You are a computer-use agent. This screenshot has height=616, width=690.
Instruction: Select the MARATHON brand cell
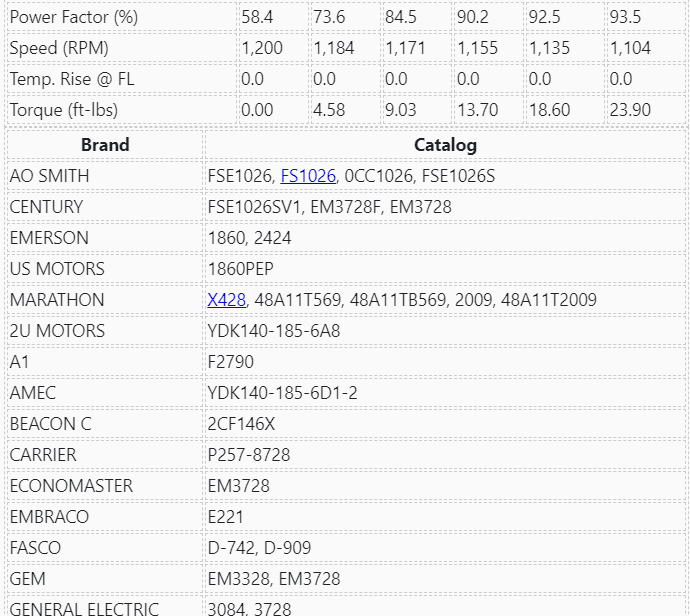tap(57, 300)
